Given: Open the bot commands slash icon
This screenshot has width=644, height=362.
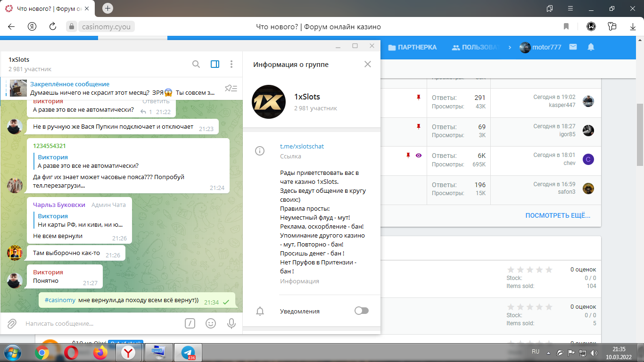Looking at the screenshot, I should 190,323.
